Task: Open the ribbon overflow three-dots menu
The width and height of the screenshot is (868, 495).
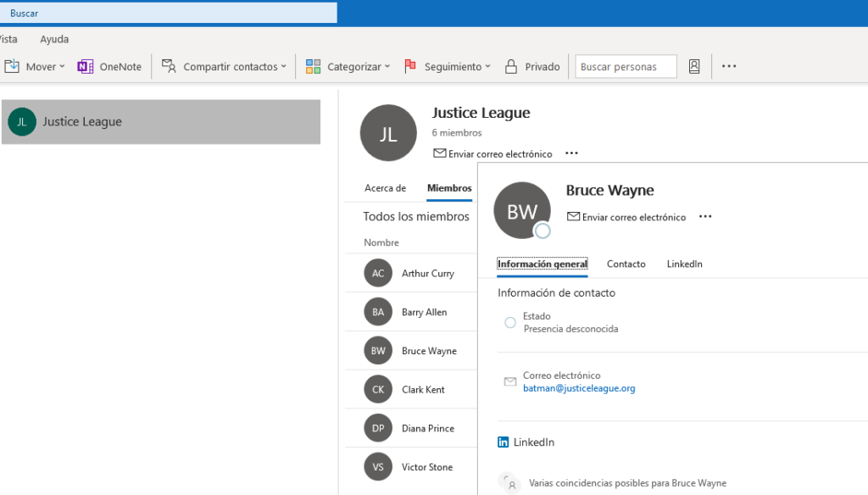Action: click(x=729, y=66)
